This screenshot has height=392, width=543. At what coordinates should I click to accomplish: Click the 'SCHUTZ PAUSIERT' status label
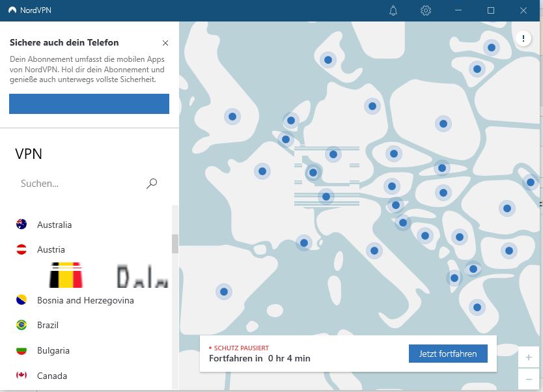tap(241, 348)
